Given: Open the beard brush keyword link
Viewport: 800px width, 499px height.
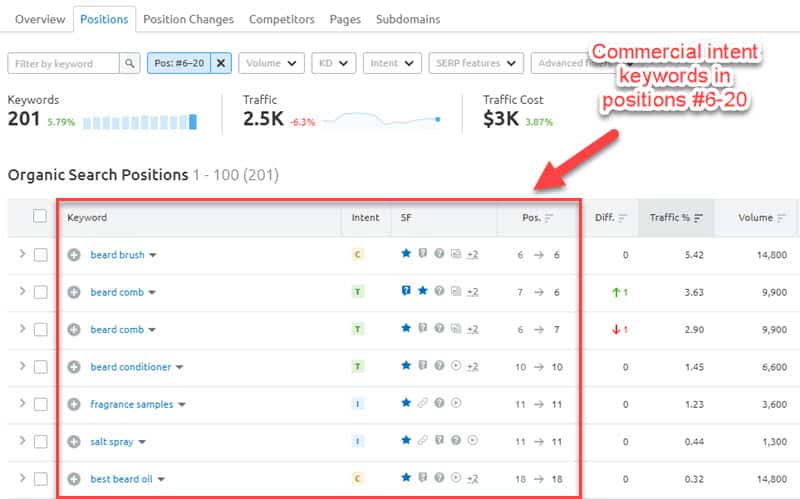Looking at the screenshot, I should 117,255.
